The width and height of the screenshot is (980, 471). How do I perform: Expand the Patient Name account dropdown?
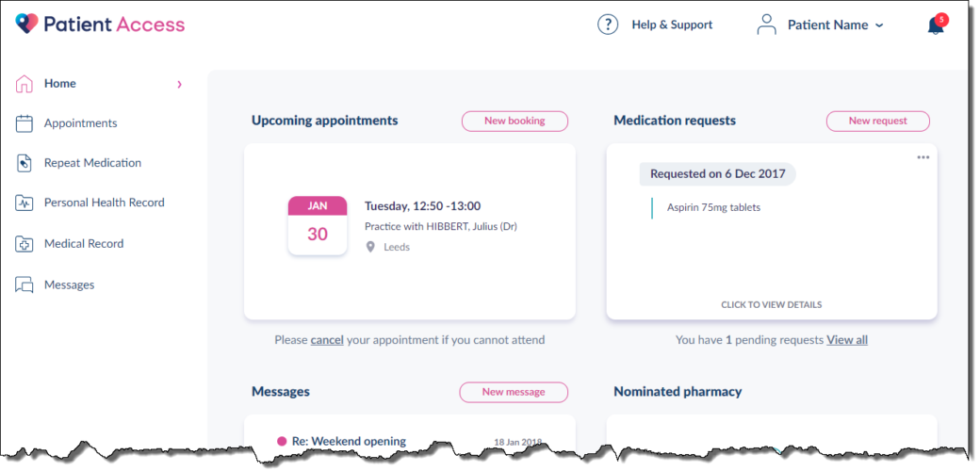point(835,25)
